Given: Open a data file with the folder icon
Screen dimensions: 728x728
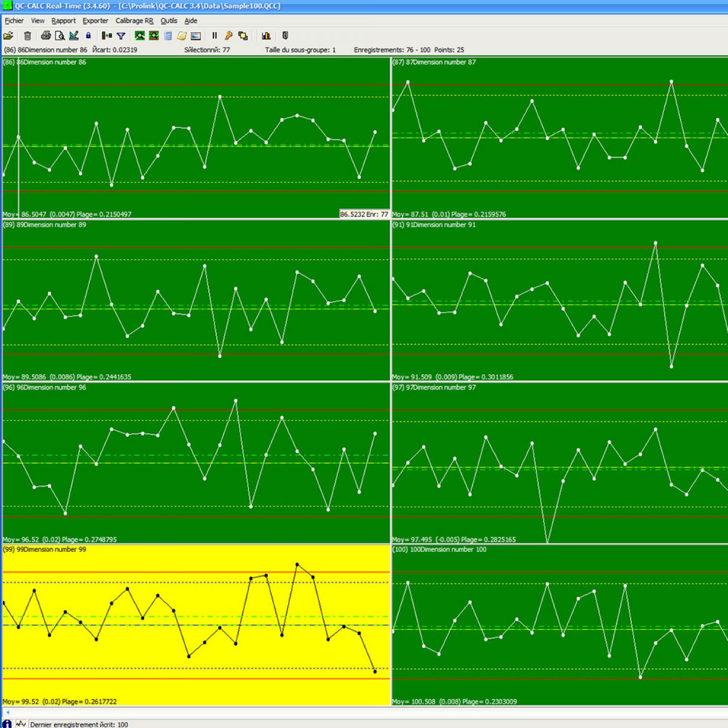Looking at the screenshot, I should pyautogui.click(x=8, y=35).
